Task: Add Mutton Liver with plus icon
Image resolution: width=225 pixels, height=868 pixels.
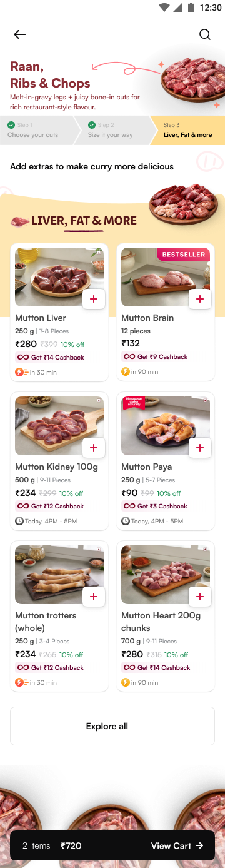Action: pyautogui.click(x=94, y=299)
